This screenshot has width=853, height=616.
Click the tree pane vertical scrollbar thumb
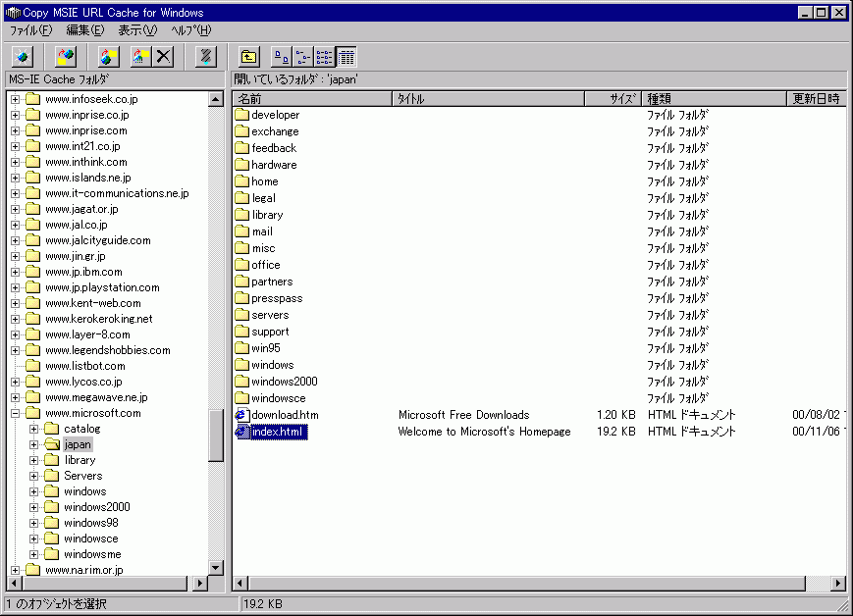(216, 436)
